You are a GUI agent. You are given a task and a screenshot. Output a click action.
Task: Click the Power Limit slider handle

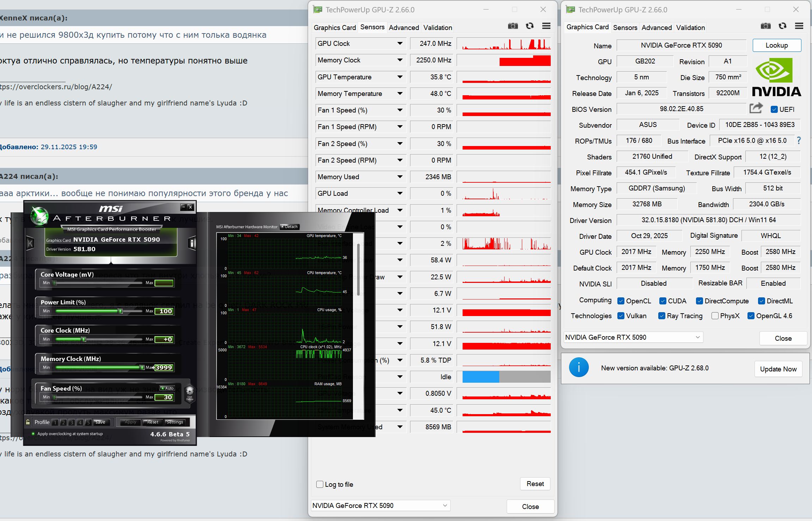121,311
